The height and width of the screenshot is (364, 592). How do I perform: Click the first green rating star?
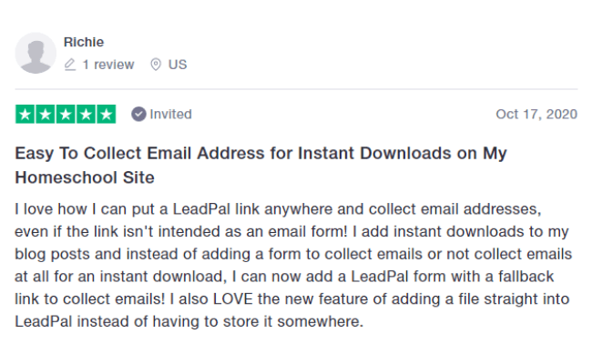(x=25, y=114)
